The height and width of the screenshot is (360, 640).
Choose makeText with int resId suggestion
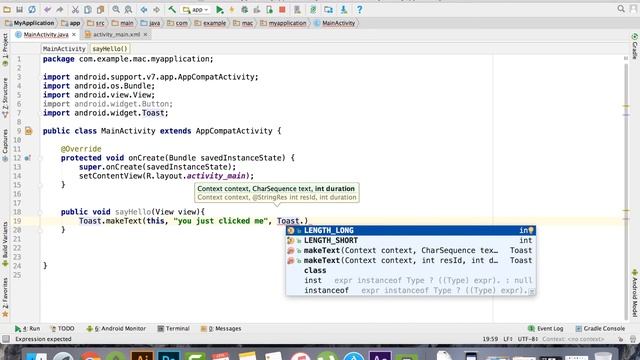click(x=411, y=260)
